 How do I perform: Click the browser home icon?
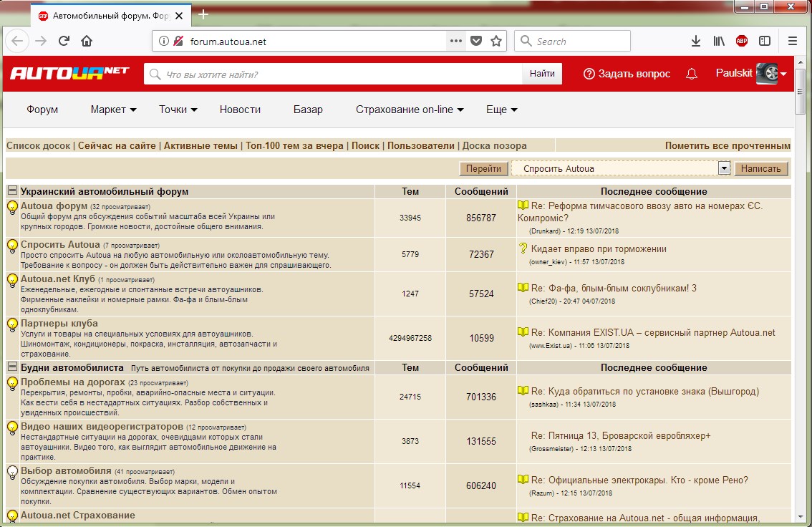coord(87,42)
